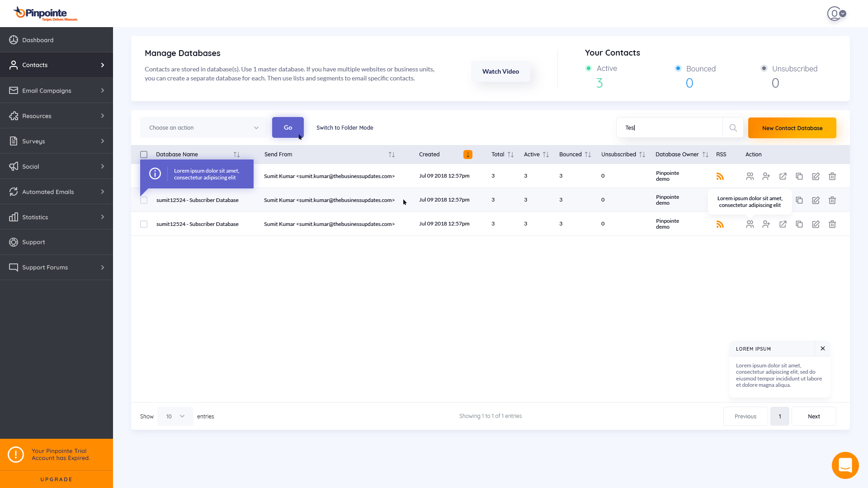Image resolution: width=868 pixels, height=488 pixels.
Task: Check the second database row checkbox
Action: tap(144, 200)
